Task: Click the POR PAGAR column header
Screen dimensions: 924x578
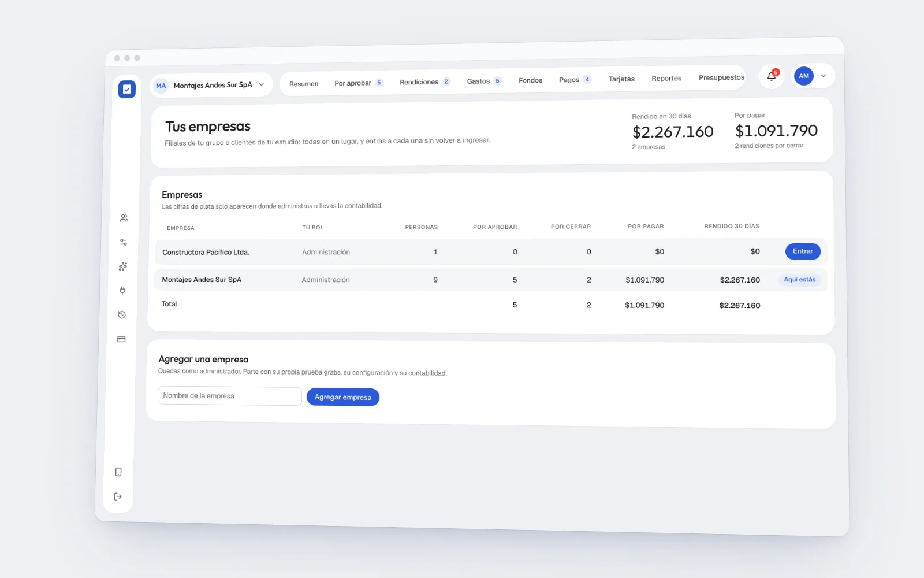Action: pos(646,227)
